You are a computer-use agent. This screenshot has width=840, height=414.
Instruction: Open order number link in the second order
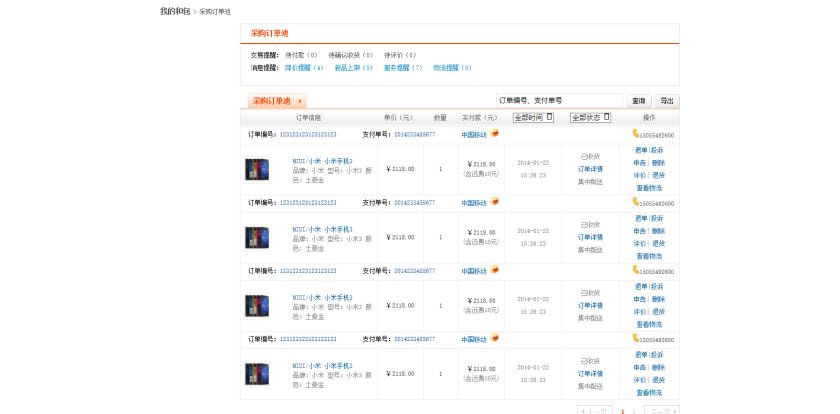pyautogui.click(x=308, y=203)
